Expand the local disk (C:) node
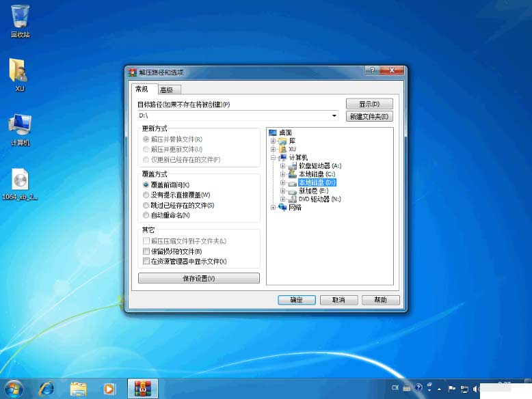The width and height of the screenshot is (532, 399). (282, 174)
